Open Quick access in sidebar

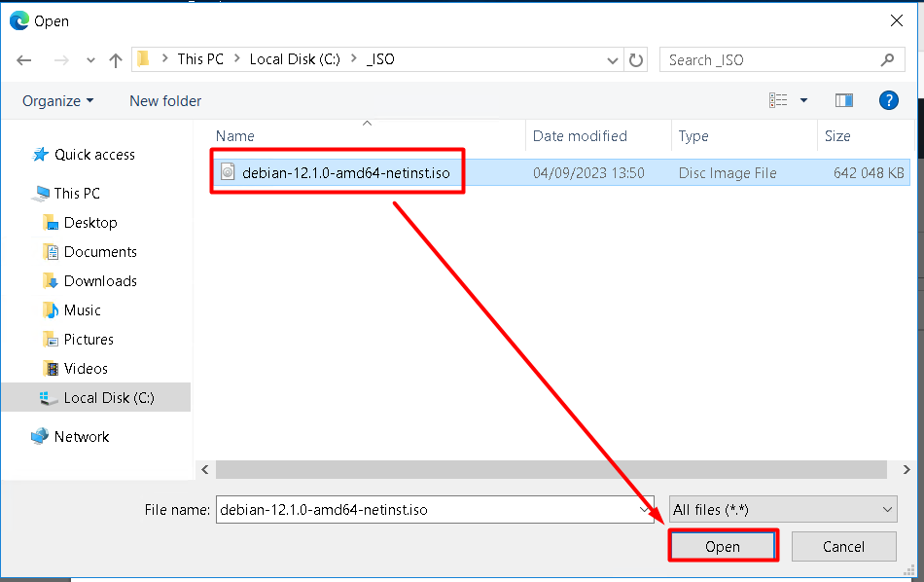tap(95, 155)
